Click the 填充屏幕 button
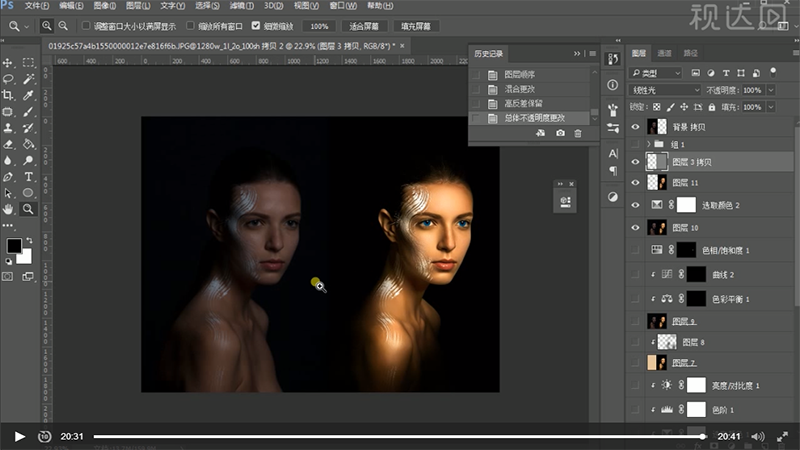The height and width of the screenshot is (450, 800). (416, 26)
